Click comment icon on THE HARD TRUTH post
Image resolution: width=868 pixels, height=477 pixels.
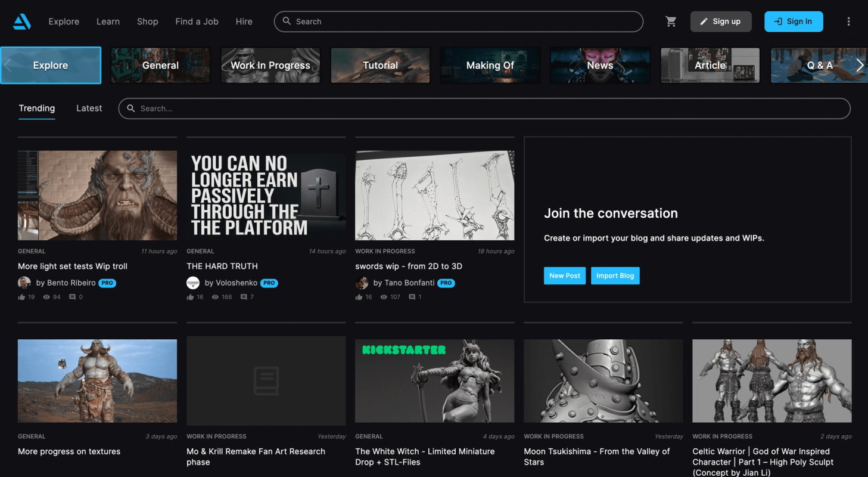244,297
